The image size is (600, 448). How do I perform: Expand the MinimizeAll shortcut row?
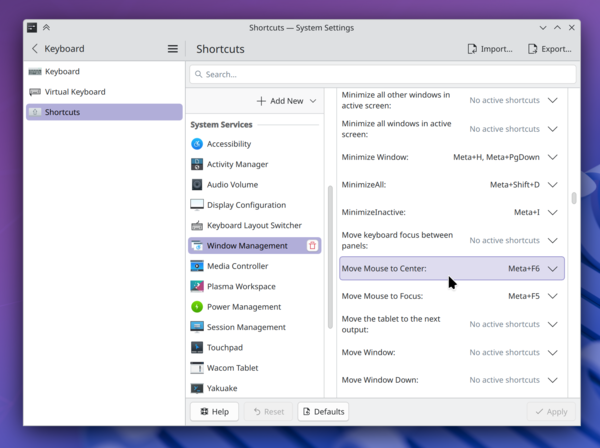click(553, 185)
